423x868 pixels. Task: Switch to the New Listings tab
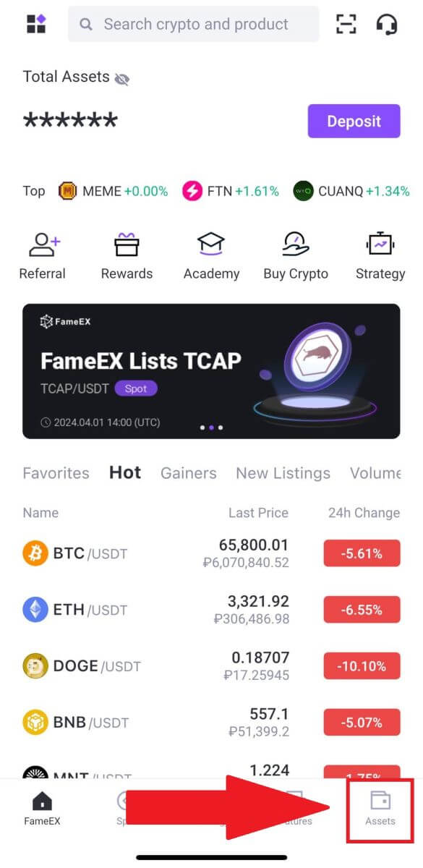point(283,473)
